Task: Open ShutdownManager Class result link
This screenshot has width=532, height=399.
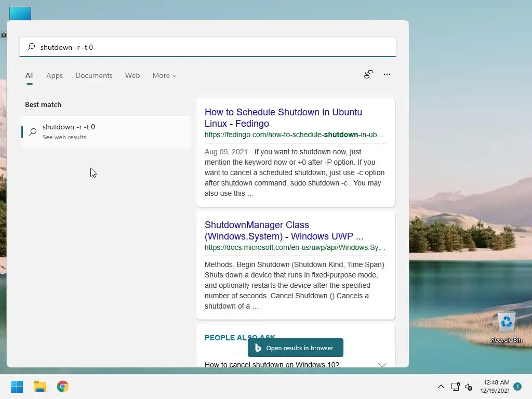Action: [284, 230]
